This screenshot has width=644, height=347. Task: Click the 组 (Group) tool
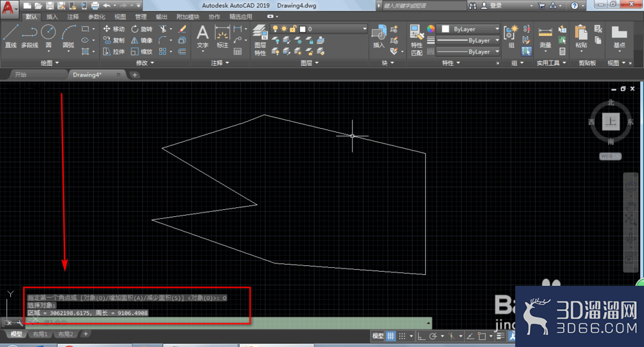coord(511,37)
